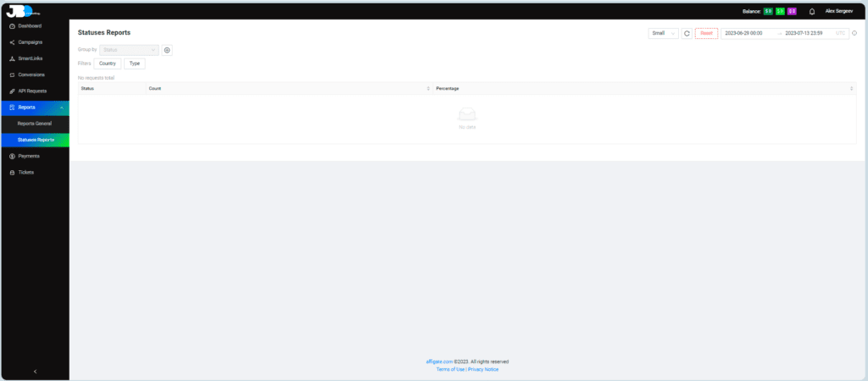Click the JB logo in the header
The height and width of the screenshot is (381, 868).
(19, 10)
